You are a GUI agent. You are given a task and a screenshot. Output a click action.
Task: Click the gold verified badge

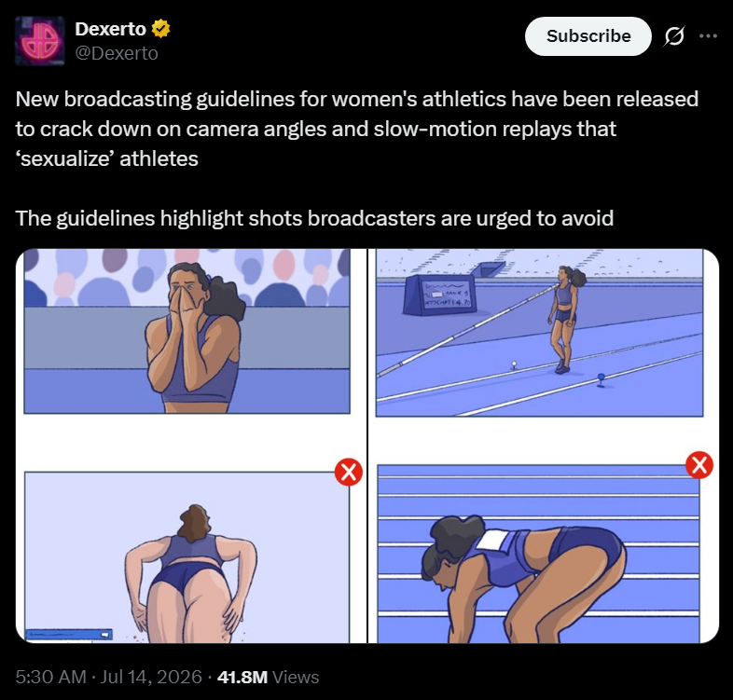(x=160, y=29)
